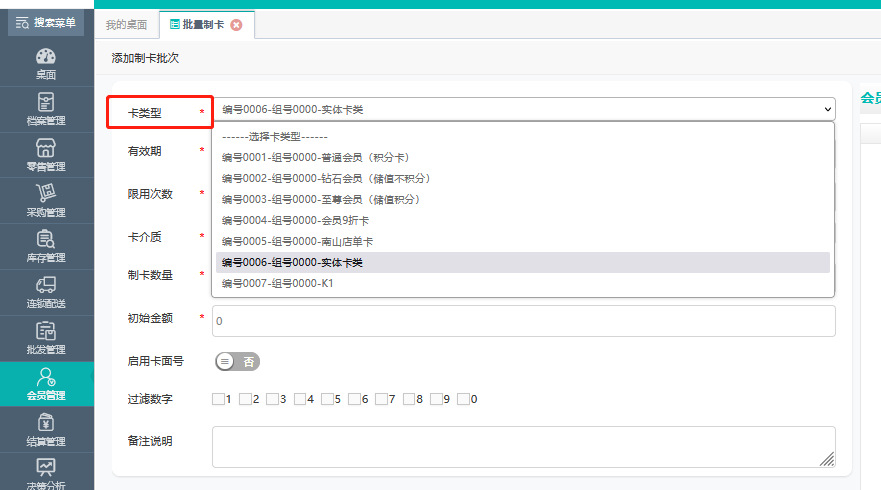Check filter digit 6 checkbox
881x490 pixels.
354,399
